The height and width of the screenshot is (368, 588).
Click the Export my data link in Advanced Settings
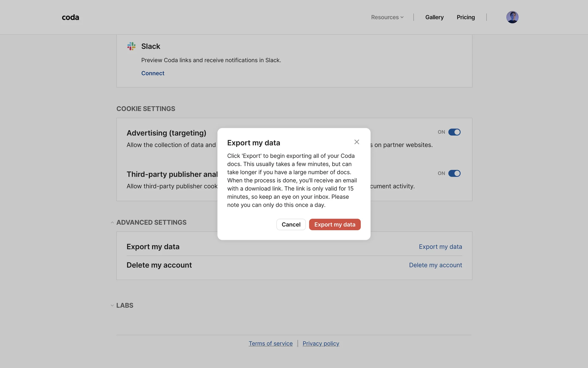pos(440,247)
